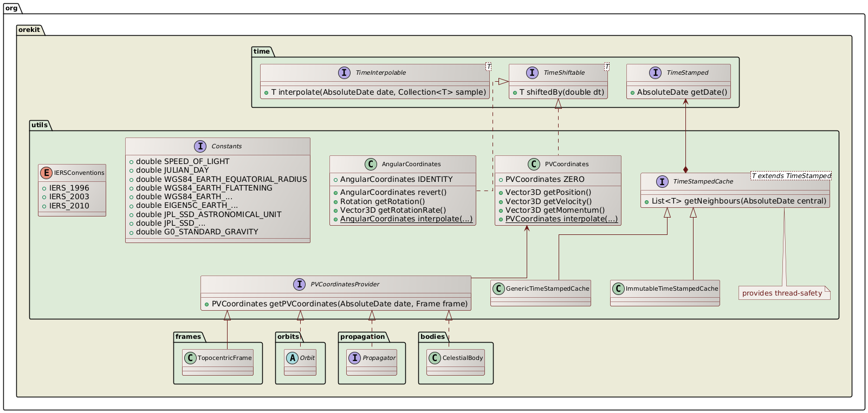Click 'double G0_STANDARD_GRAVITY' field
This screenshot has height=413, width=868.
[x=197, y=232]
